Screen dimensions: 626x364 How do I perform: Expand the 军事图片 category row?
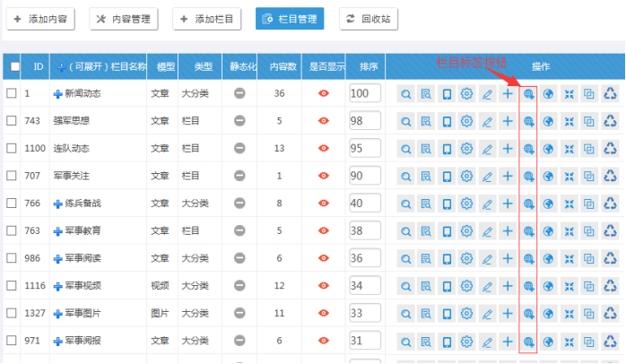point(58,314)
